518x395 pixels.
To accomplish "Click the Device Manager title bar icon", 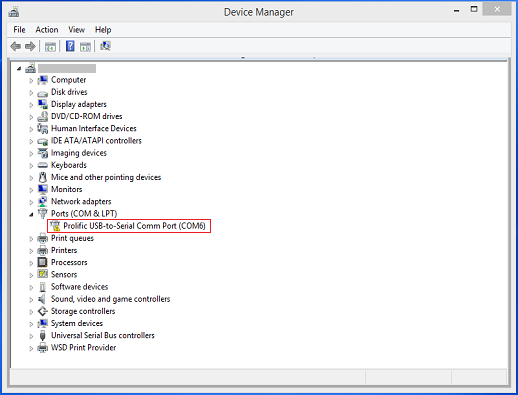I will pos(14,12).
